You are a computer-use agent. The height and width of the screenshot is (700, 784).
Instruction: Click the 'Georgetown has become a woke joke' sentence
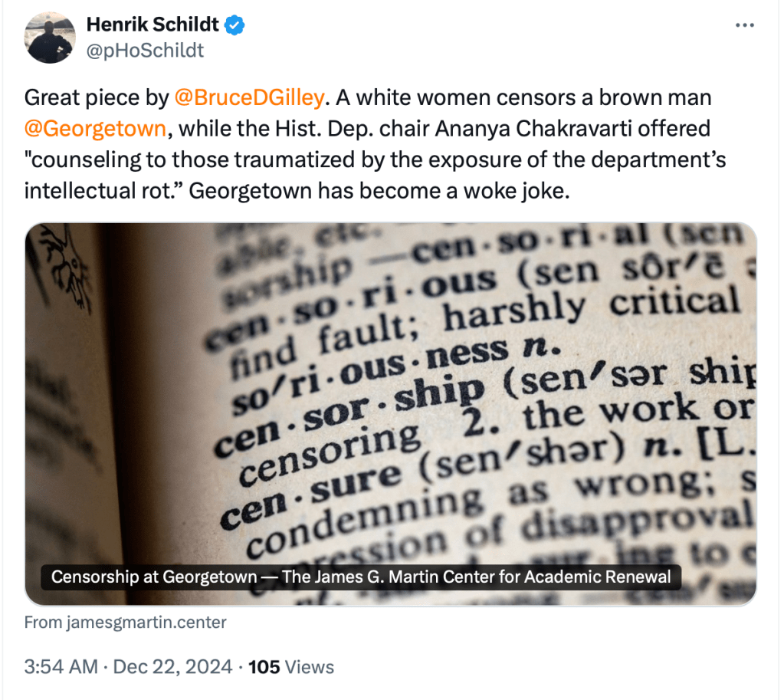(379, 190)
